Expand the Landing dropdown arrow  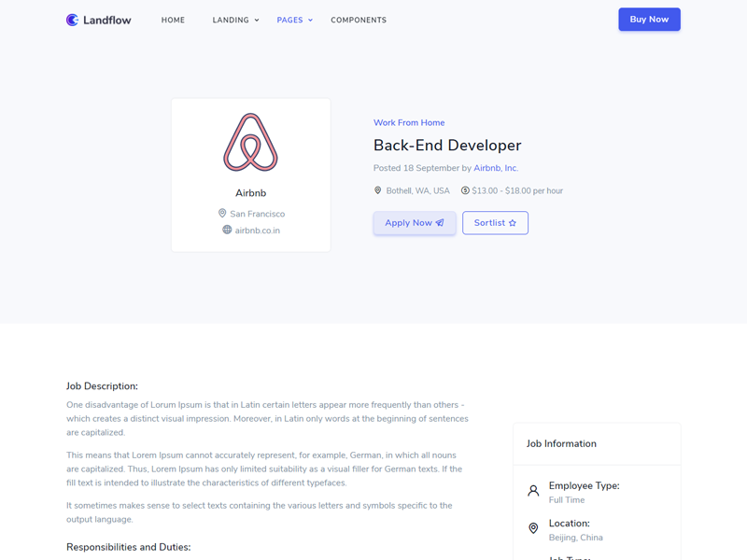point(257,20)
